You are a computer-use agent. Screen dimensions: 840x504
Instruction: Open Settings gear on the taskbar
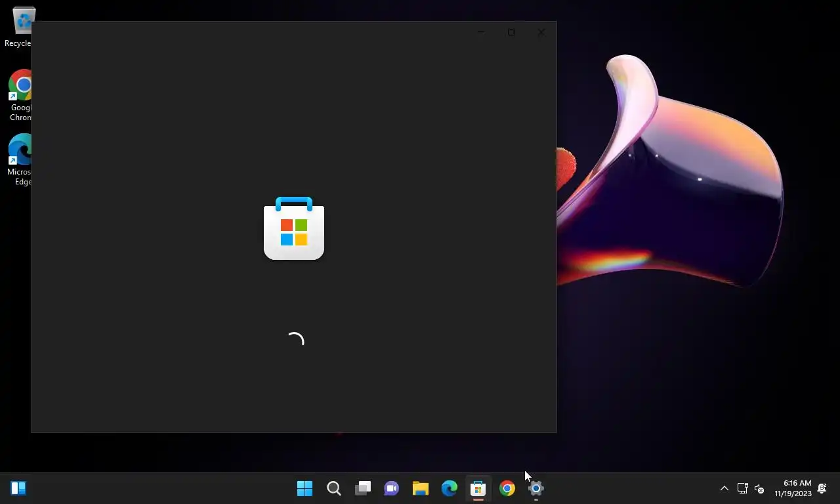[x=535, y=488]
